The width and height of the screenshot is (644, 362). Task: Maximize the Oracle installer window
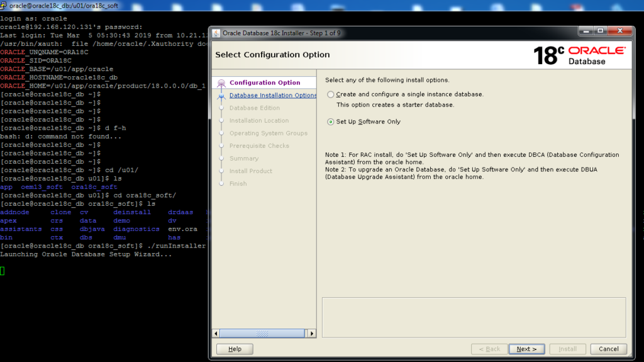click(601, 31)
